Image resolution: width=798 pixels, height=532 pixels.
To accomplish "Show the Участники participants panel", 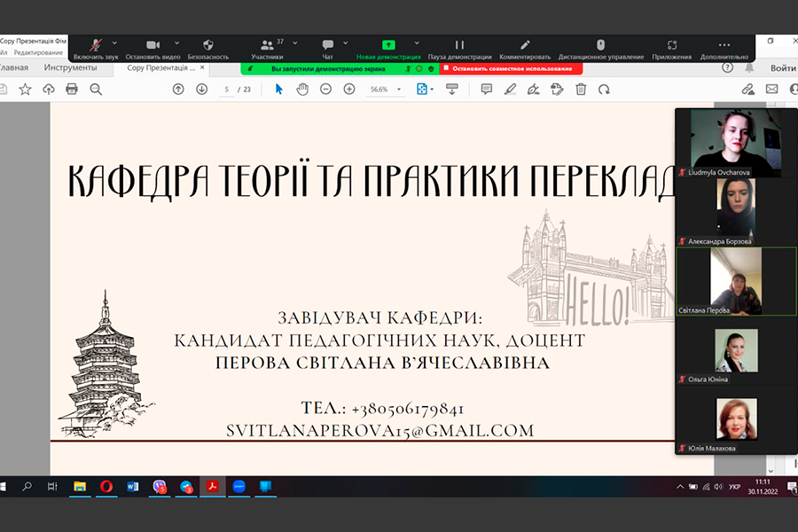I will coord(267,49).
